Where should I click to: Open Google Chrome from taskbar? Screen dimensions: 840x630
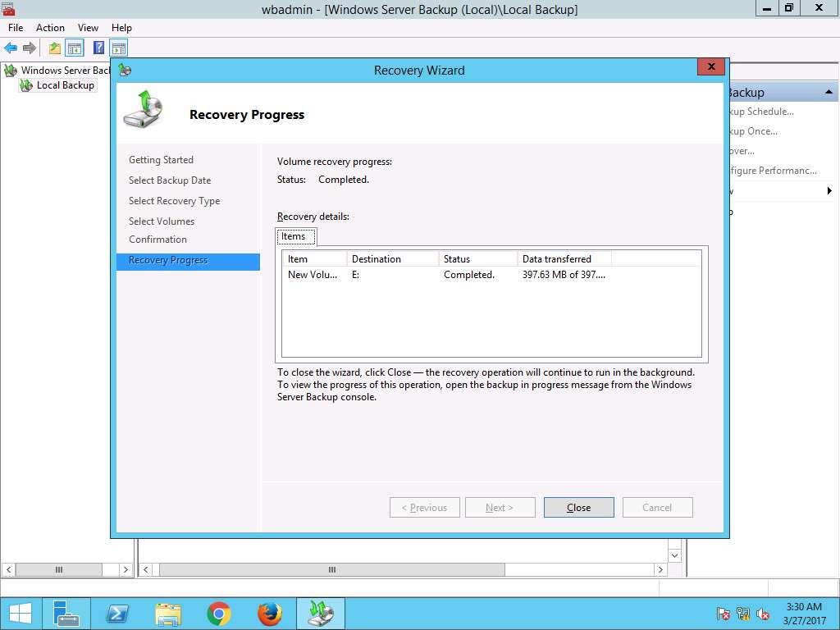pyautogui.click(x=218, y=614)
